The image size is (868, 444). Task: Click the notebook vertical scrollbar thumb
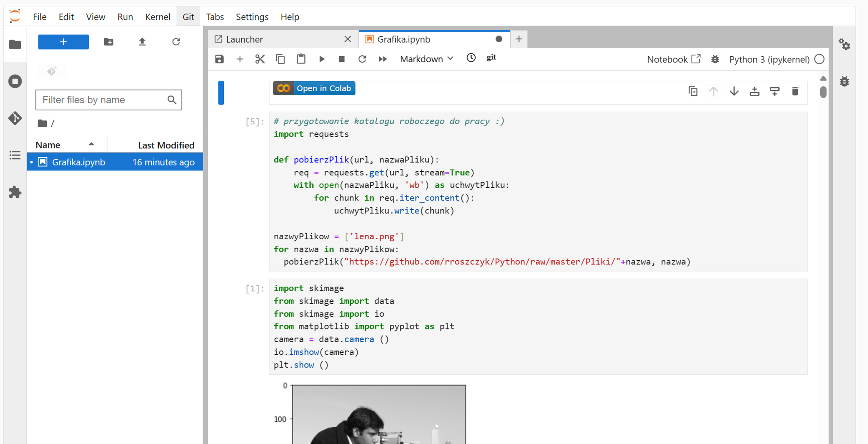tap(823, 92)
